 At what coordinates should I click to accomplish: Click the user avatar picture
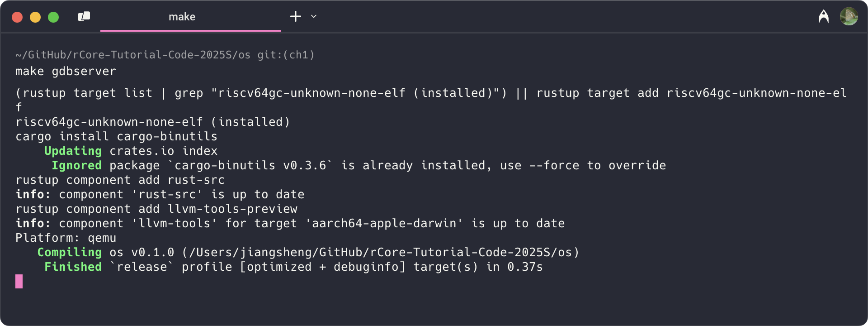[x=849, y=17]
